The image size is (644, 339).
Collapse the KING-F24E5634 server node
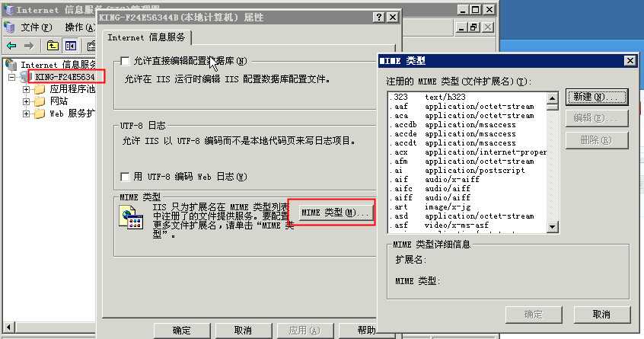[x=12, y=77]
